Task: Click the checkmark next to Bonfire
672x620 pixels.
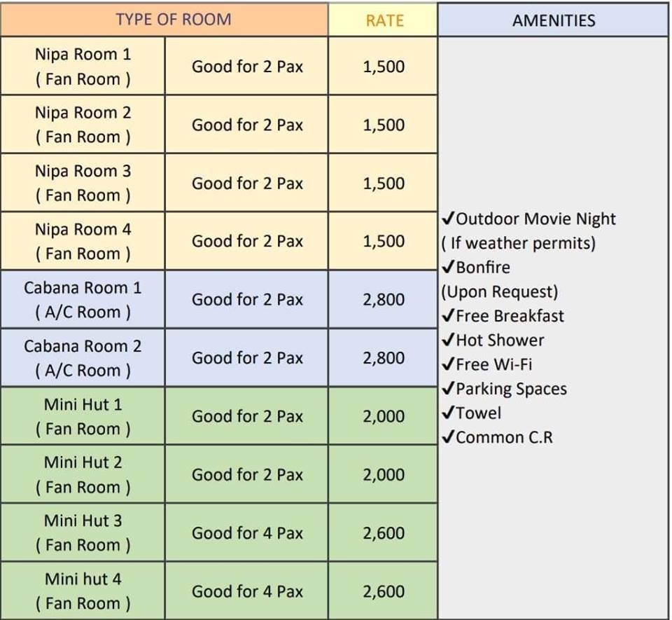Action: coord(449,268)
